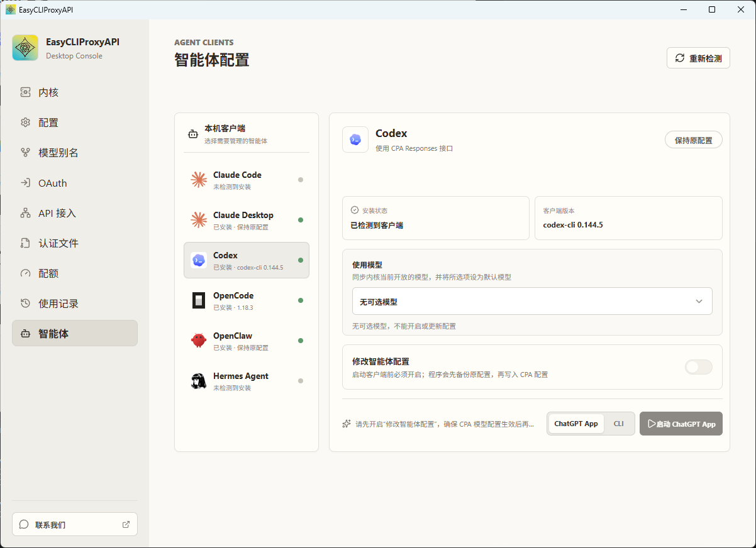Screen dimensions: 756x548
Task: Click the Claude Code starburst icon
Action: click(x=199, y=180)
